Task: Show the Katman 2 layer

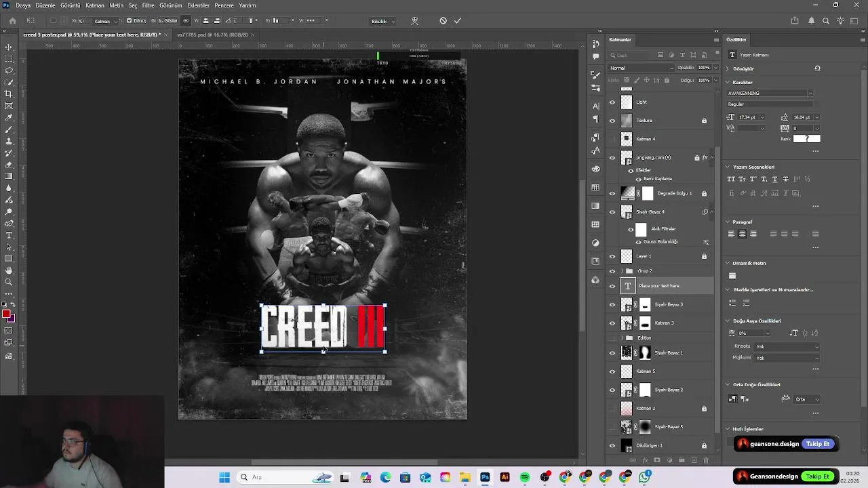Action: [x=612, y=409]
